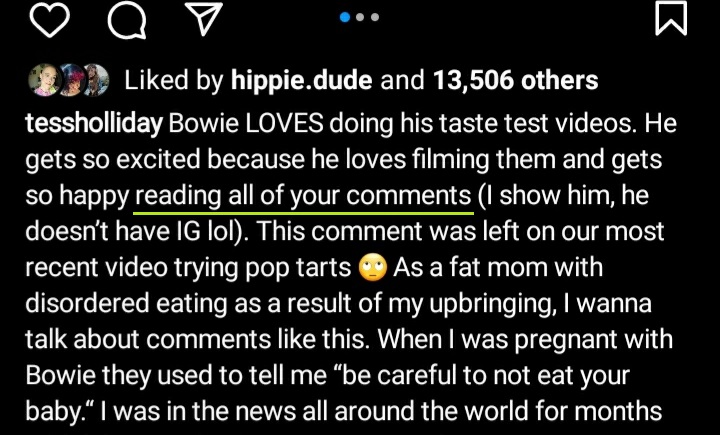Open the tessholliday profile from caption

click(94, 124)
